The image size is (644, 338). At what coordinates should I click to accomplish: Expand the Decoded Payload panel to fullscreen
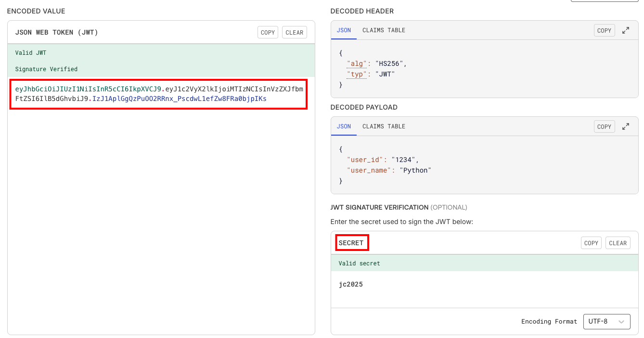tap(626, 126)
